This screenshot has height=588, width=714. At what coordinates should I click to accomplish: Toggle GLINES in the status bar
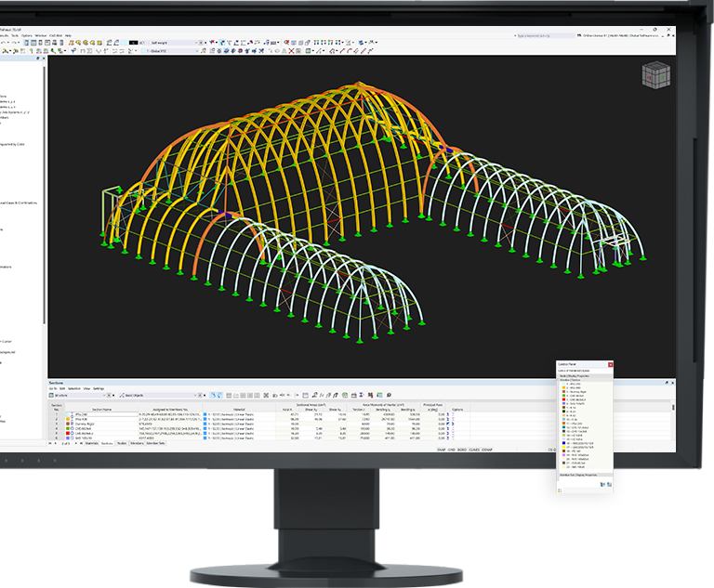pyautogui.click(x=474, y=450)
